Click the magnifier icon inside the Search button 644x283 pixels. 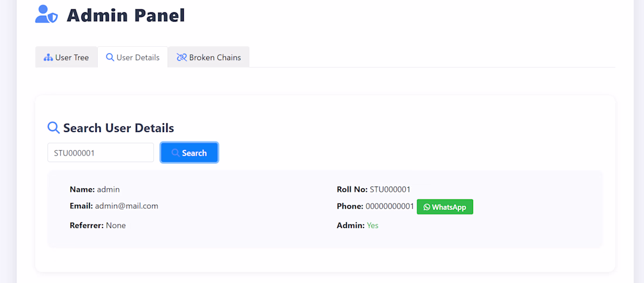(x=176, y=153)
